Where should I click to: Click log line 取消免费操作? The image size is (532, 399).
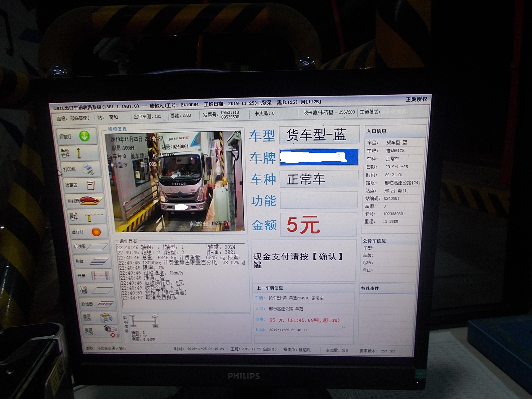(149, 298)
